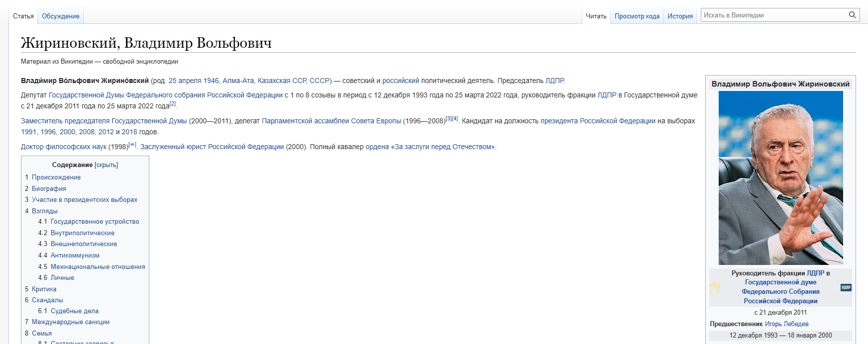Viewport: 868px width, 344px height.
Task: Jump to «Биография» section in contents
Action: click(x=49, y=189)
